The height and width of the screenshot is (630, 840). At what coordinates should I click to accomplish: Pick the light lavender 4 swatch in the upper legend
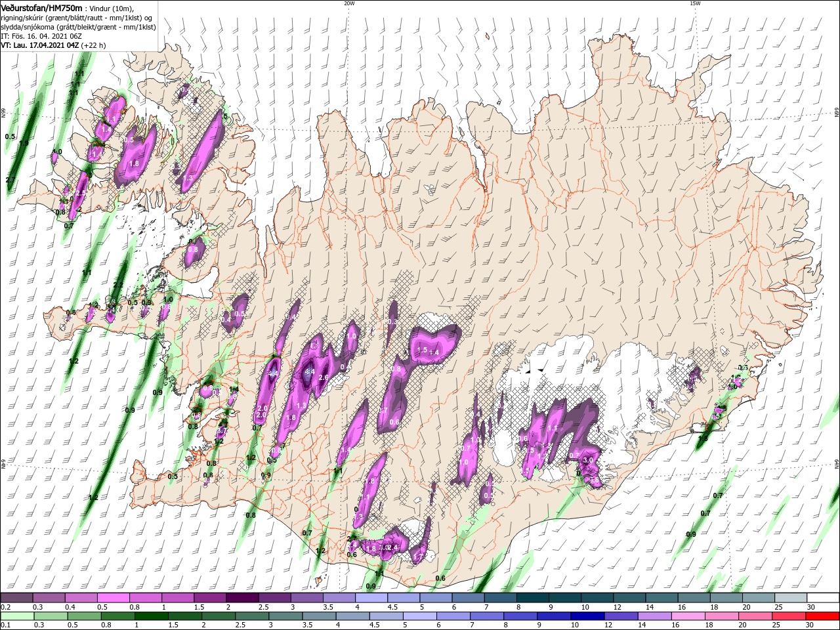point(370,598)
